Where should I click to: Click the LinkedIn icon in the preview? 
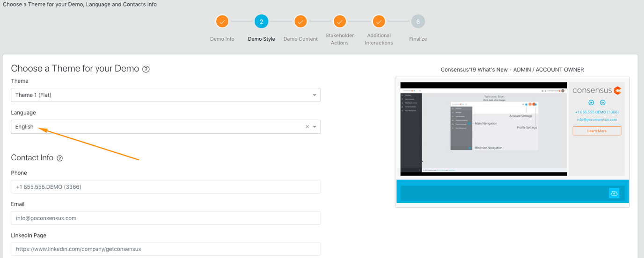[603, 102]
